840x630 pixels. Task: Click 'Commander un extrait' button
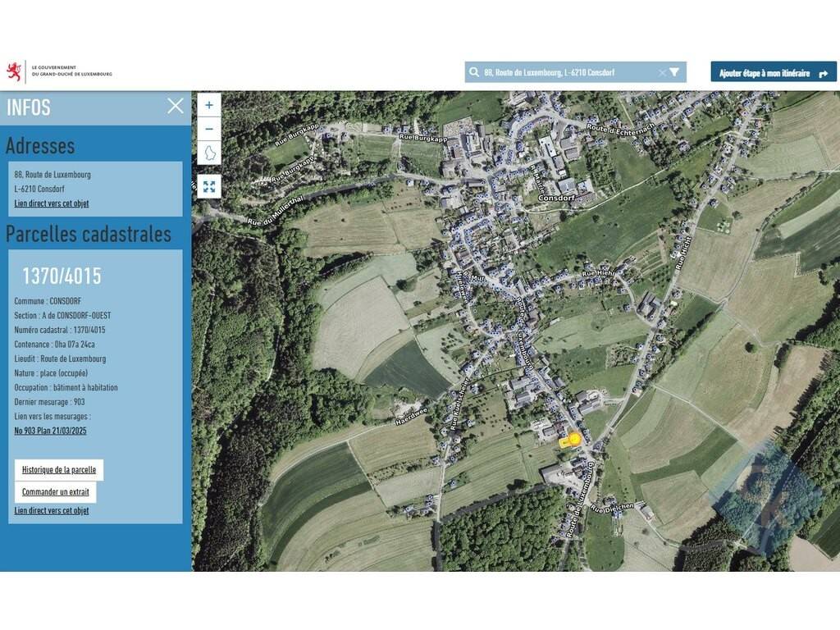55,492
